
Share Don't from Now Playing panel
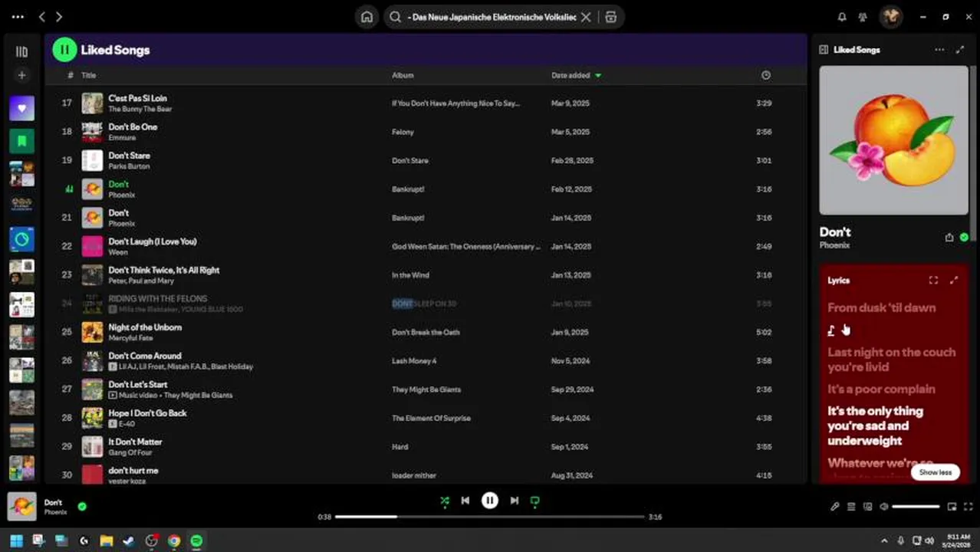pos(949,238)
